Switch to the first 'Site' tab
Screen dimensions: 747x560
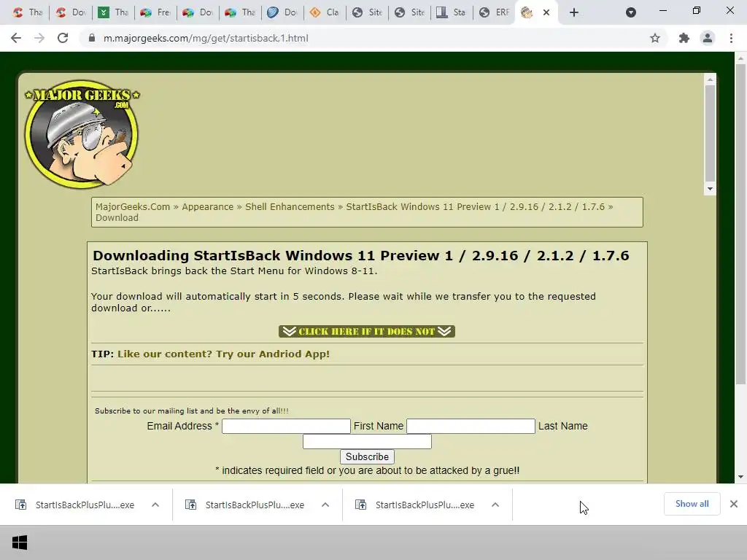point(367,12)
